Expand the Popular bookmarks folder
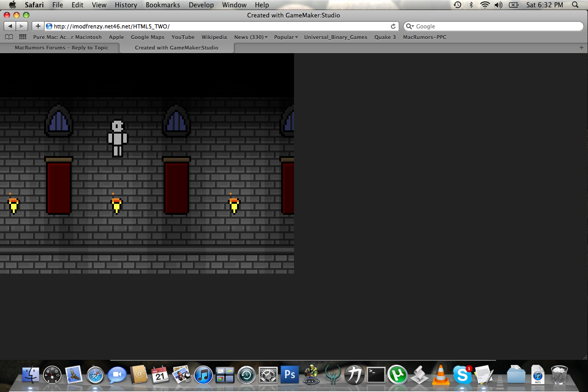 (286, 37)
